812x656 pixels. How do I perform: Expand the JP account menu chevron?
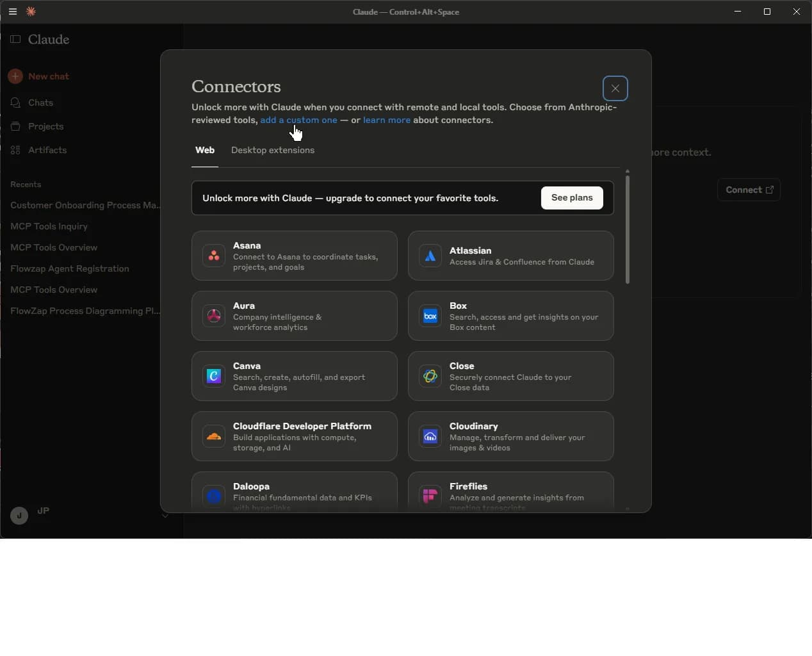(165, 515)
